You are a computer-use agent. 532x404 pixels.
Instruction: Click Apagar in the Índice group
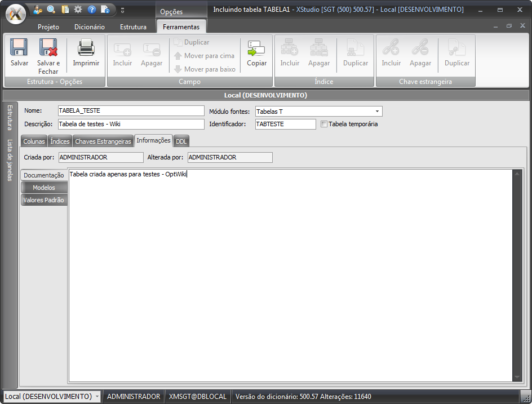pyautogui.click(x=319, y=53)
